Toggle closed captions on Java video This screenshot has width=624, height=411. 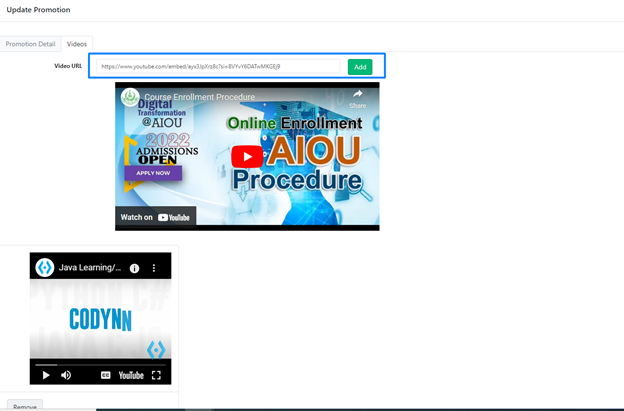(105, 375)
